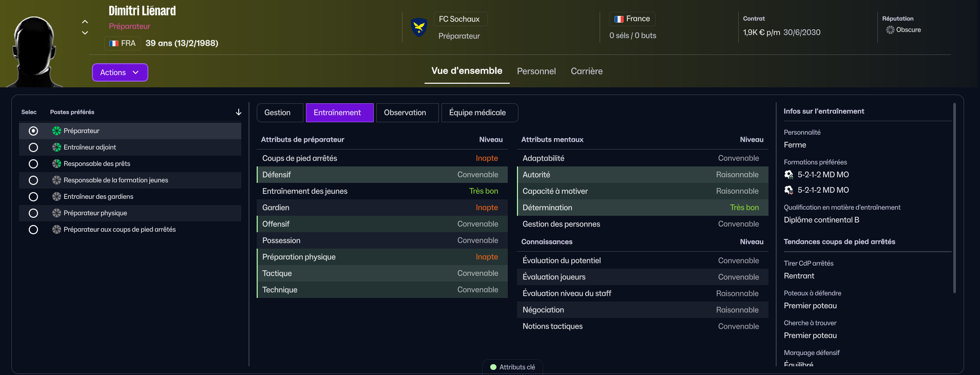Click the Obscure reputation star icon
980x375 pixels.
tap(890, 30)
